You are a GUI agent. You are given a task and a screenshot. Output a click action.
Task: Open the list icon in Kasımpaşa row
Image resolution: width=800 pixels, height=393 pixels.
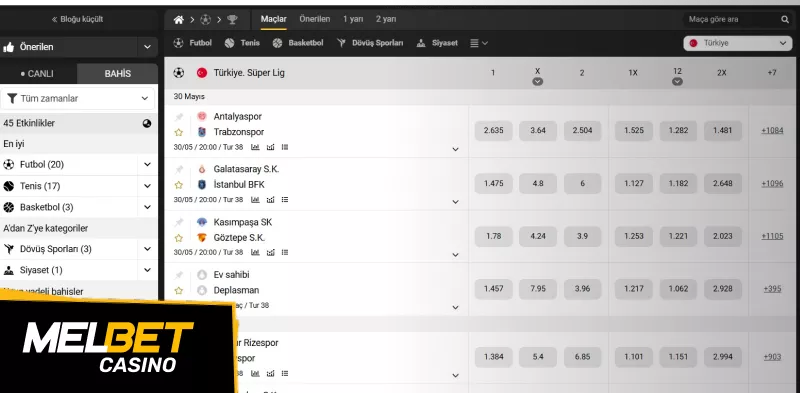pyautogui.click(x=285, y=252)
